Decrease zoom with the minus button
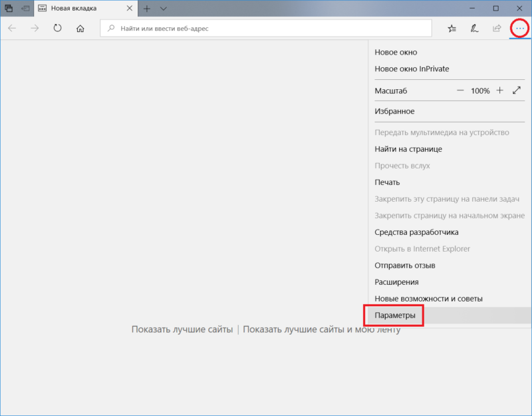Image resolution: width=532 pixels, height=416 pixels. [x=460, y=91]
